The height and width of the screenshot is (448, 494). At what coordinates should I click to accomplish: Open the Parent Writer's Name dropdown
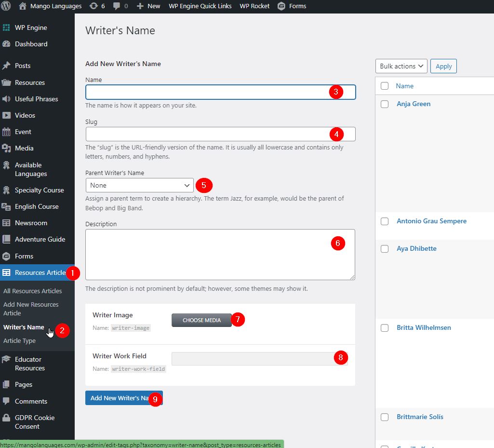pos(139,185)
